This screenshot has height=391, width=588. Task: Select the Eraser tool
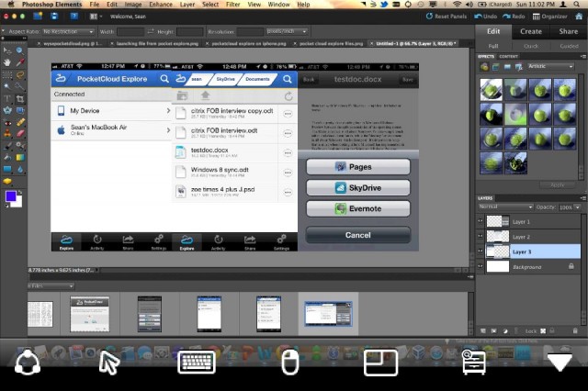click(x=20, y=133)
